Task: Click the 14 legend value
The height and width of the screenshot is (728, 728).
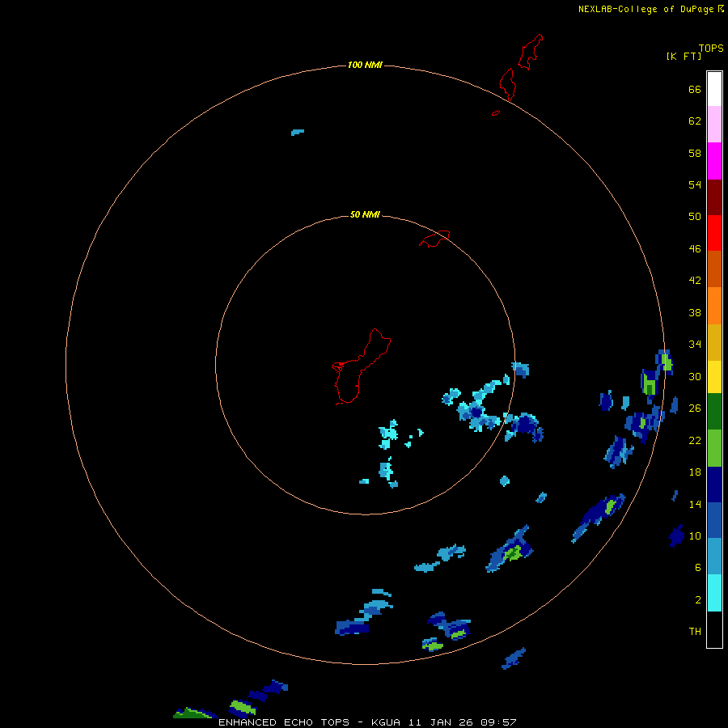Action: pyautogui.click(x=695, y=504)
